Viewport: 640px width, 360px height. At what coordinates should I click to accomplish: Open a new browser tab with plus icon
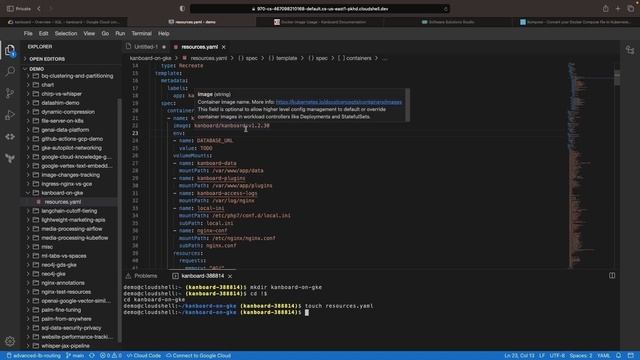[618, 9]
